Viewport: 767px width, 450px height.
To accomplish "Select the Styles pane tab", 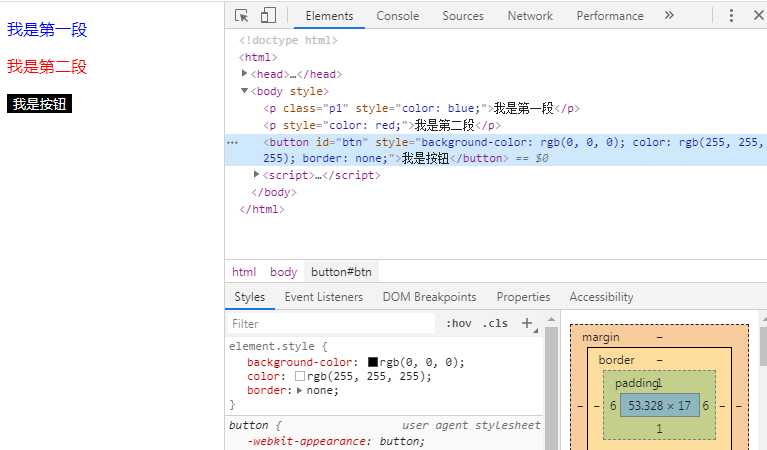I will point(249,297).
